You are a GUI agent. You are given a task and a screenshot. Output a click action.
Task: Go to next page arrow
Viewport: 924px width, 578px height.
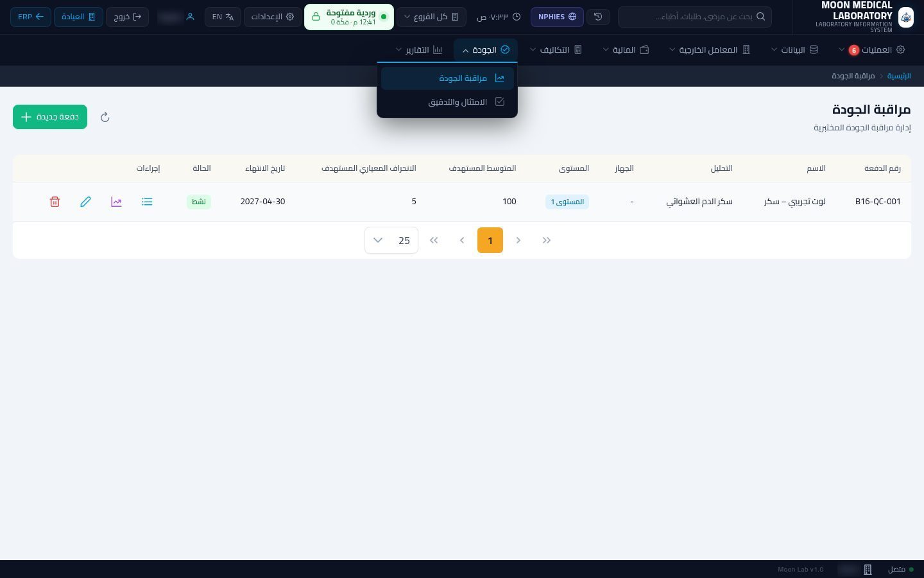462,240
